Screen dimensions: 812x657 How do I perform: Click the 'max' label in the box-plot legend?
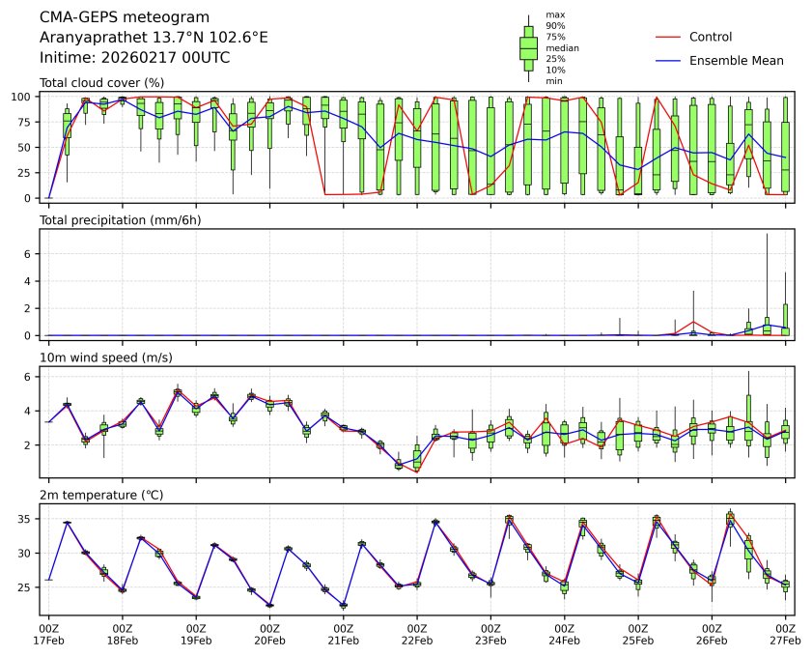[554, 14]
